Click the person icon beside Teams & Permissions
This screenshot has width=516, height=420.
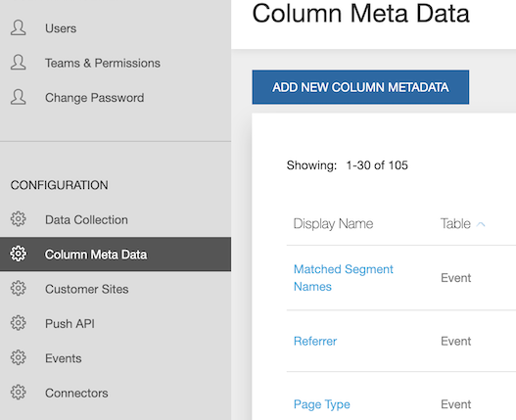[x=18, y=63]
